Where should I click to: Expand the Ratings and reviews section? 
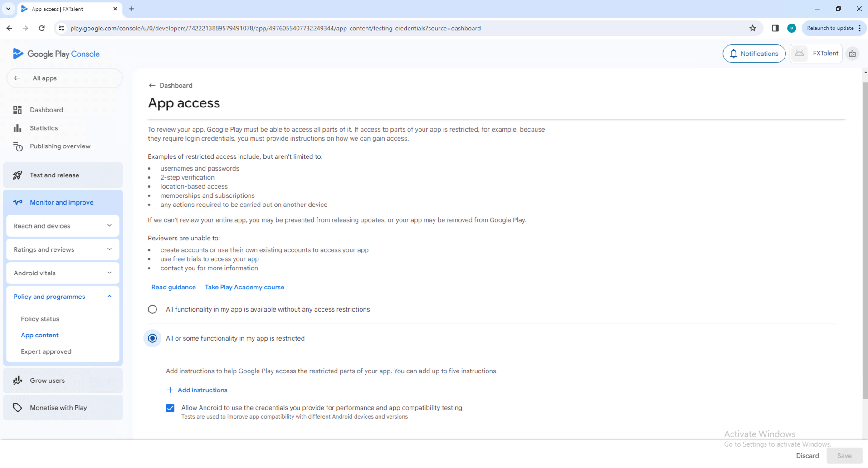tap(63, 249)
